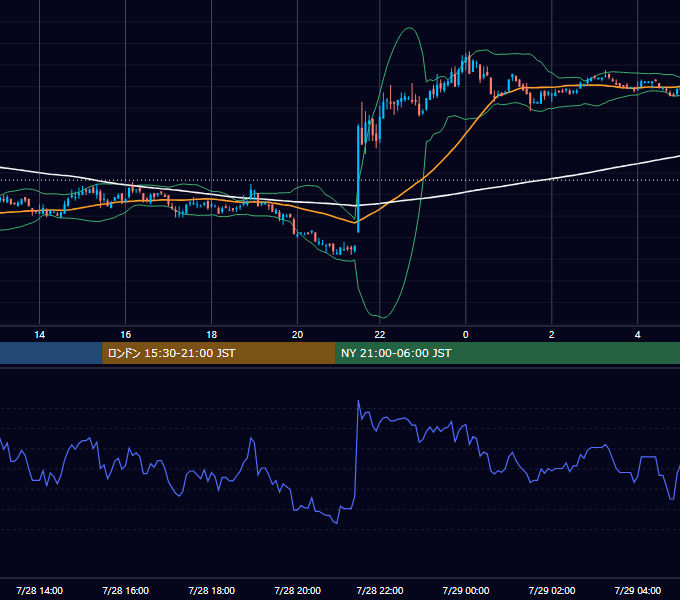Click the highest peak of the blue oscillator line
The image size is (680, 600).
point(358,401)
